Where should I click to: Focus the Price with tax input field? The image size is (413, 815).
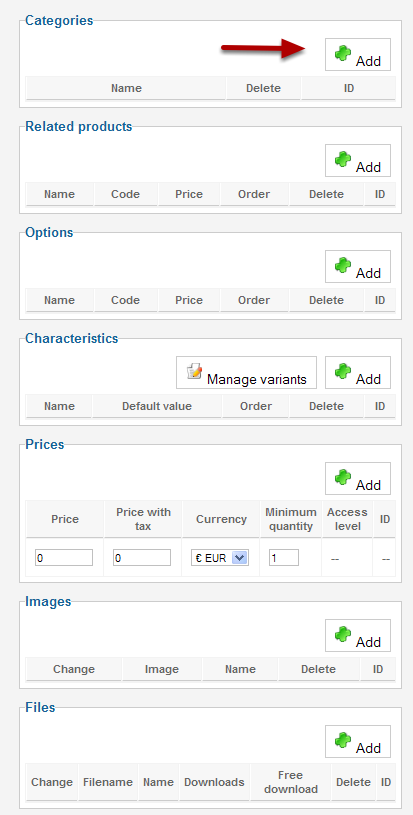click(x=142, y=558)
